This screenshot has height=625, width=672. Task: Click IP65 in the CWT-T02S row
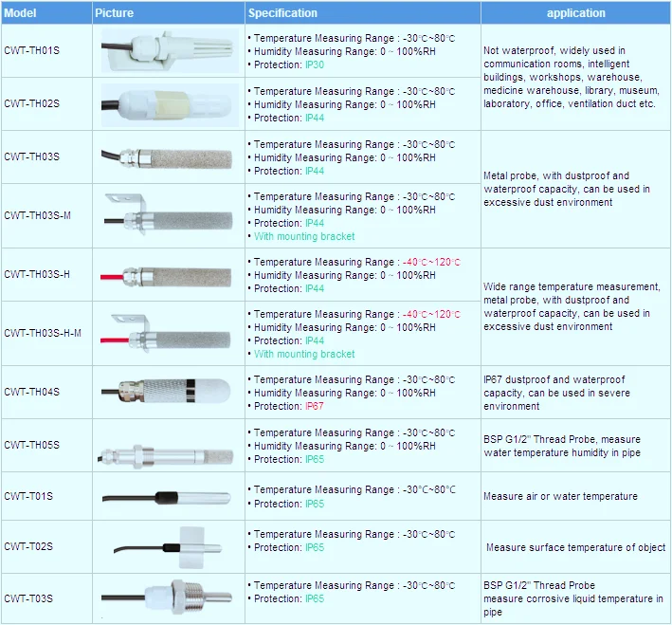tap(315, 548)
